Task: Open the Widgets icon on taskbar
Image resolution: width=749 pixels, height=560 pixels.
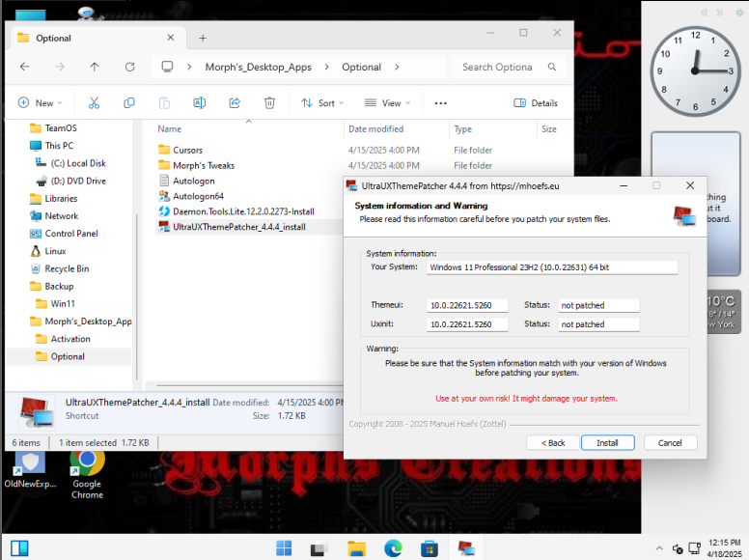Action: [19, 548]
